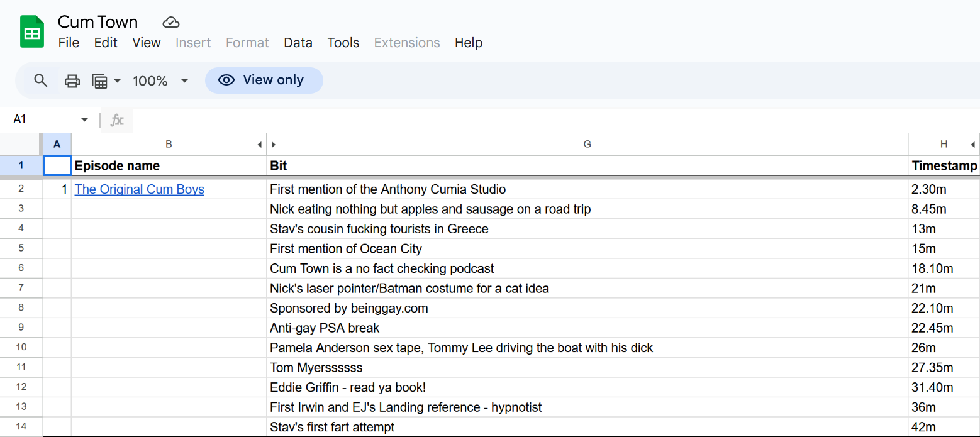Click the Bit header cell
The image size is (980, 437).
[587, 166]
